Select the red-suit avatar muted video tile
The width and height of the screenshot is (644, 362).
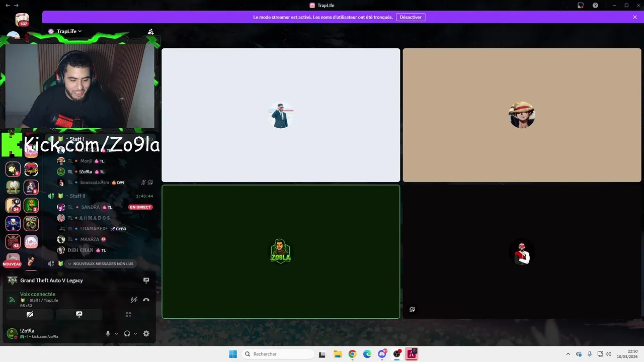[x=522, y=251]
